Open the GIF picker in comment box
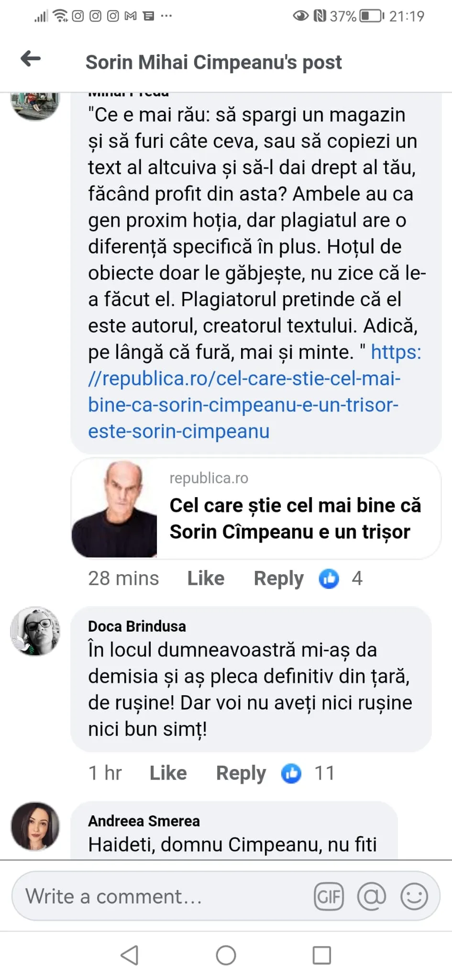This screenshot has height=980, width=452. (329, 896)
